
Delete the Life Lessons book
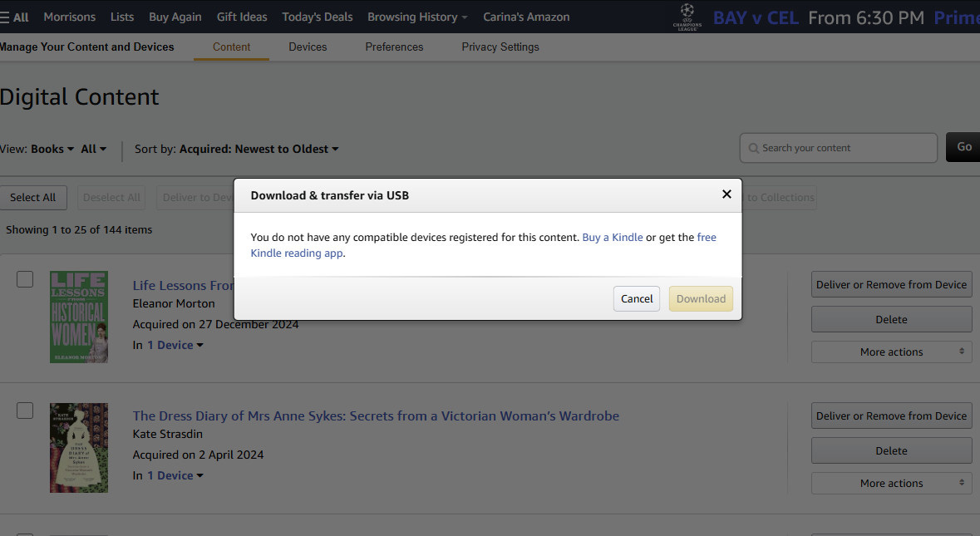[x=891, y=319]
